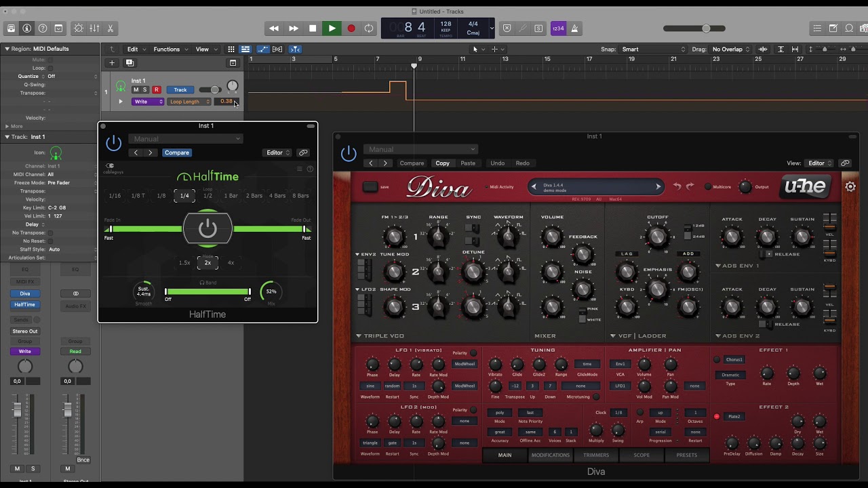Screen dimensions: 868x488
Task: Collapse the Region MIDI Defaults disclosure triangle
Action: (7, 49)
